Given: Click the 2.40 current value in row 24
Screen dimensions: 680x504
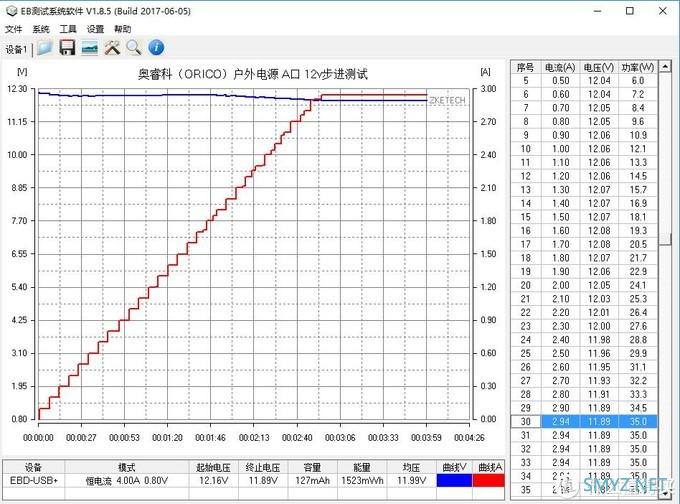Looking at the screenshot, I should [x=560, y=340].
